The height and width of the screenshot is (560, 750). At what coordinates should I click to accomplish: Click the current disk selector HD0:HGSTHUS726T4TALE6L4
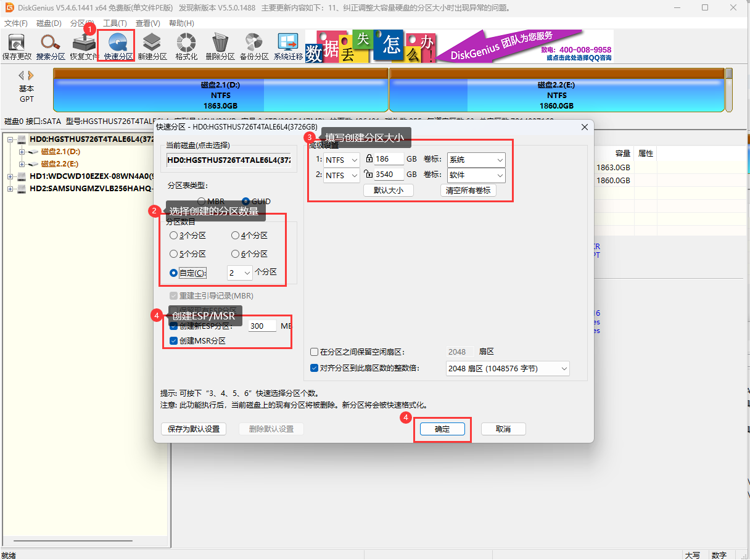(229, 160)
